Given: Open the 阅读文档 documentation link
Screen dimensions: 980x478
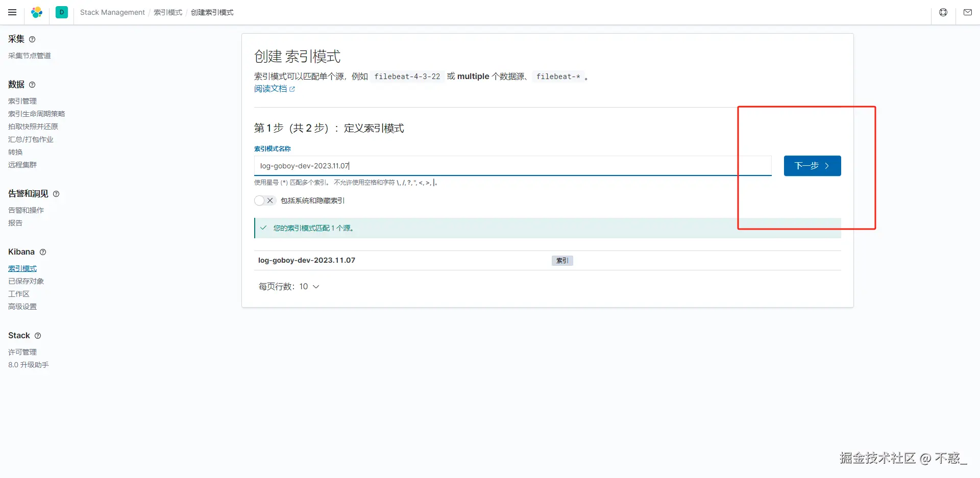Looking at the screenshot, I should pos(271,89).
